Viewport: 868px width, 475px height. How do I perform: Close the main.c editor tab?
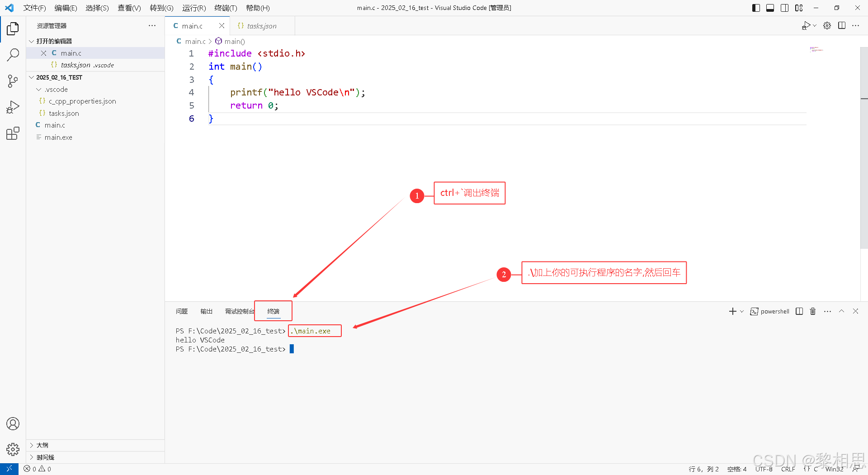[x=222, y=26]
